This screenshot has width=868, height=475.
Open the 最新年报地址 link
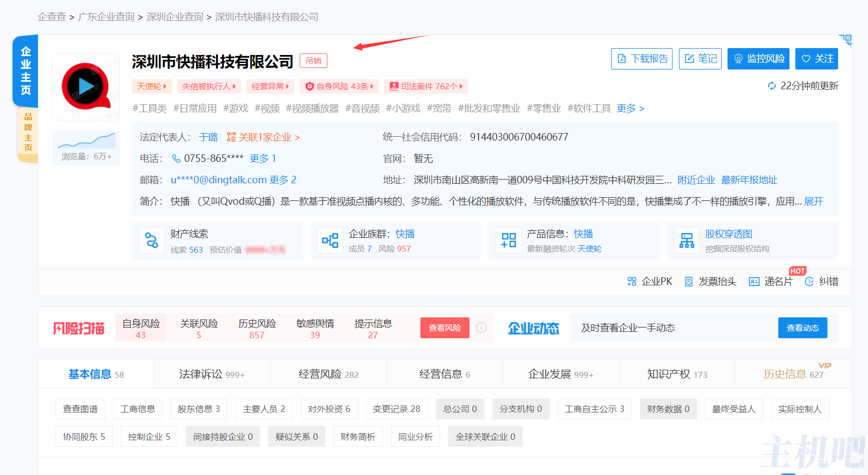click(x=749, y=180)
